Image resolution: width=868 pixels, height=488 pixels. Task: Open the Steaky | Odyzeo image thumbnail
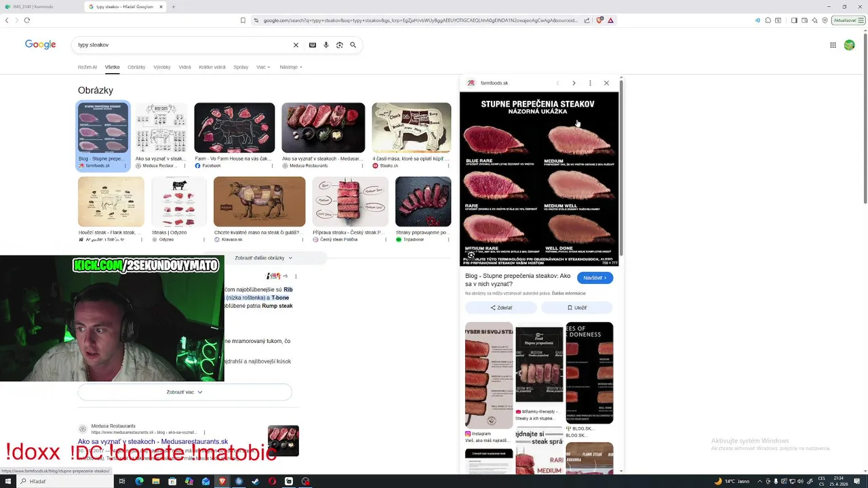pyautogui.click(x=179, y=202)
